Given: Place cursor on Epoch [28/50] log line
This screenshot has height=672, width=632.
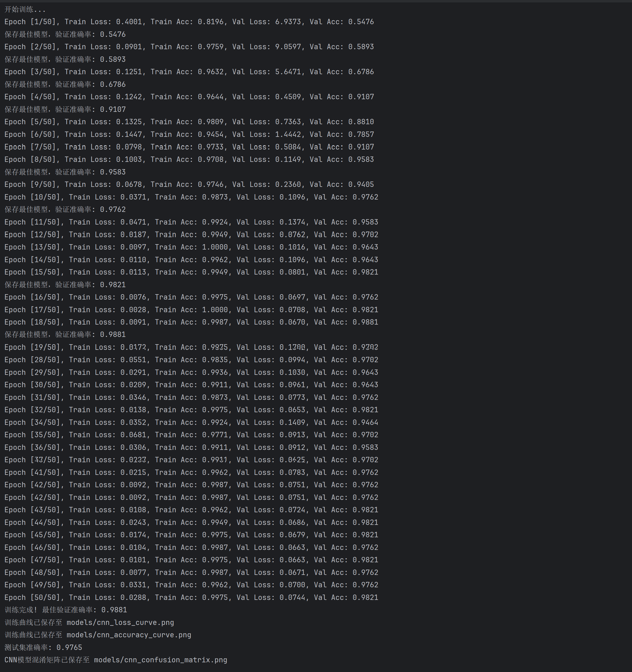Looking at the screenshot, I should click(x=191, y=360).
